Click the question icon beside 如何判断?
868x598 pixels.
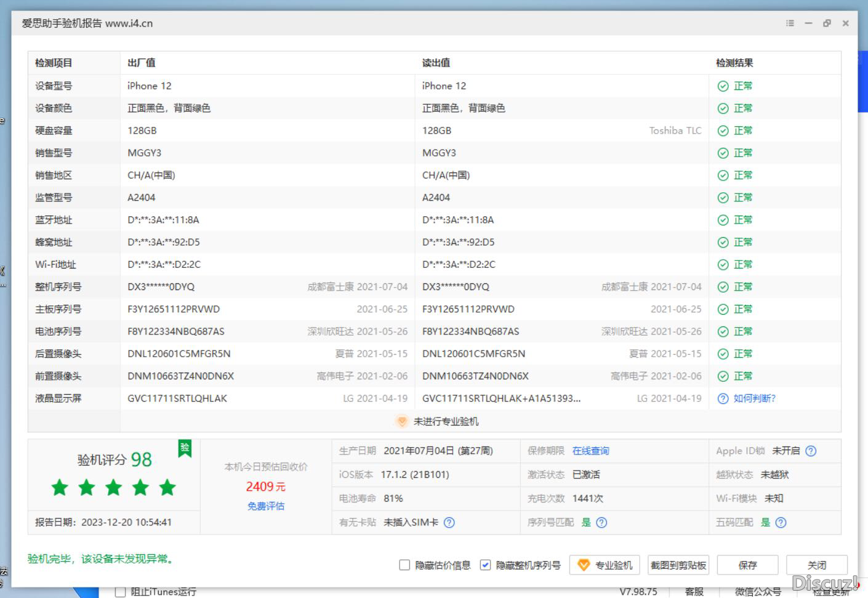pos(723,398)
